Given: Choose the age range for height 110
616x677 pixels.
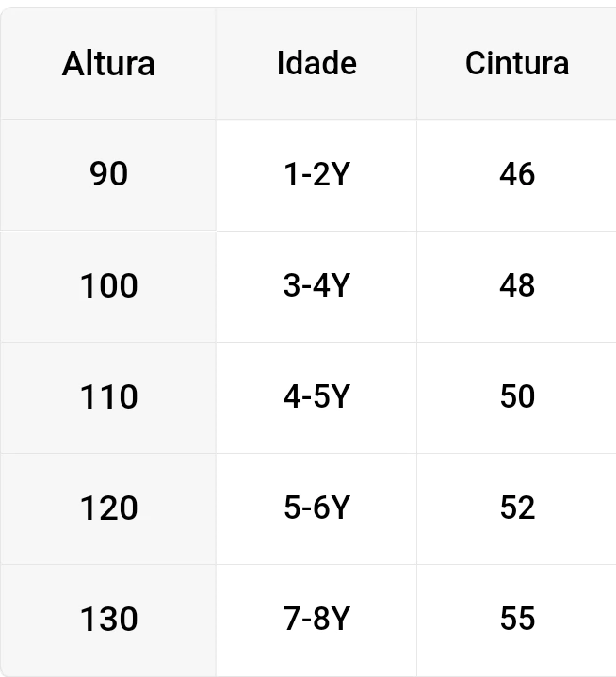Looking at the screenshot, I should click(x=316, y=396).
